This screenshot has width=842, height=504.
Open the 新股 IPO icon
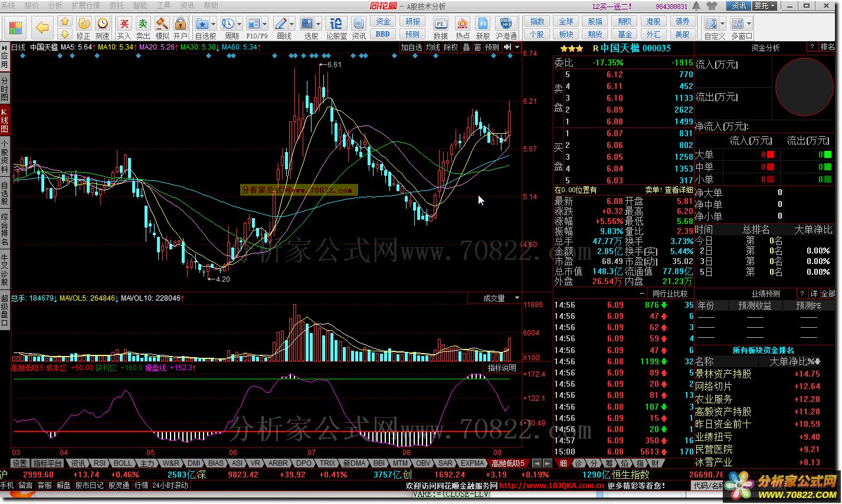(x=483, y=27)
